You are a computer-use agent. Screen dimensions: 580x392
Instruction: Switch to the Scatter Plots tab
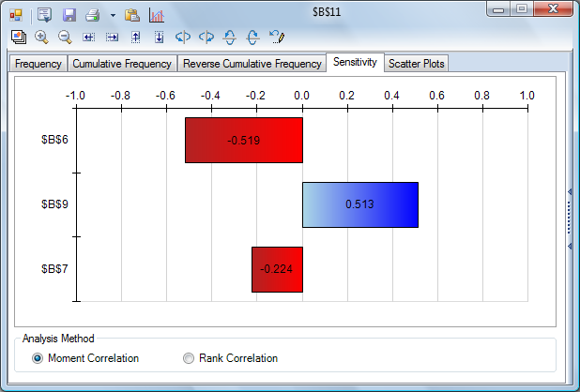tap(417, 64)
